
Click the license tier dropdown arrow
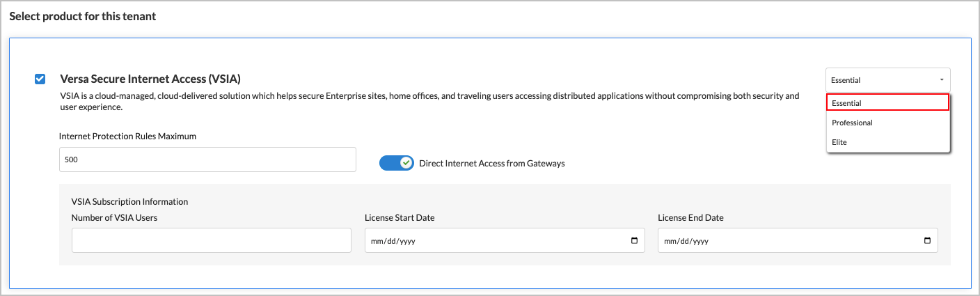pos(942,80)
